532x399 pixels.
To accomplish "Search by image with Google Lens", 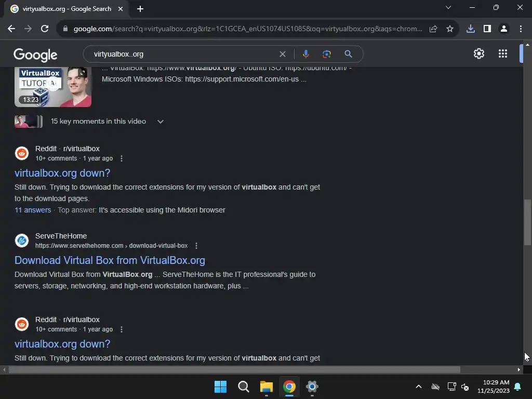I will pos(327,54).
